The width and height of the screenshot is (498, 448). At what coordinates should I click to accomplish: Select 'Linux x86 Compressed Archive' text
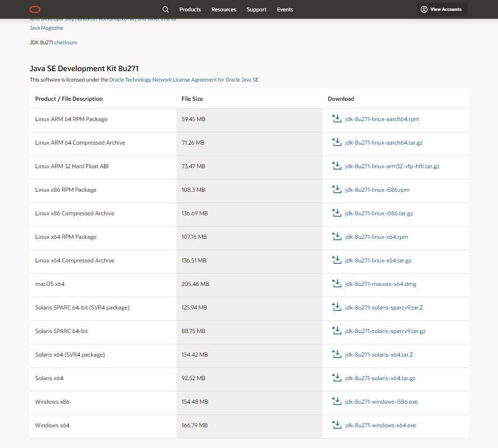75,213
